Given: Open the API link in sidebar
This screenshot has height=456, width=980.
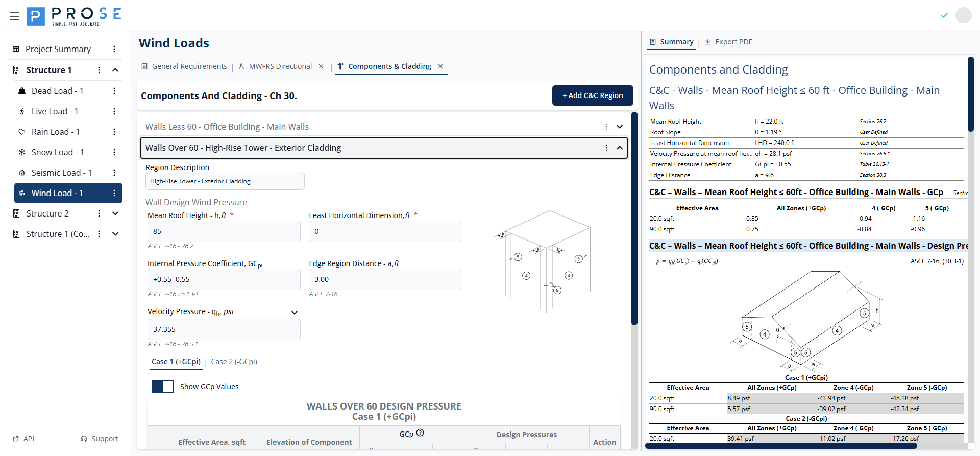Looking at the screenshot, I should [23, 439].
